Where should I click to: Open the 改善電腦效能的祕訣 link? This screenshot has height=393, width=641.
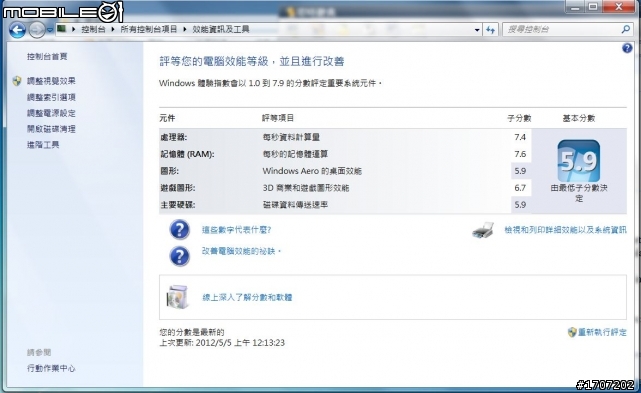coord(241,251)
